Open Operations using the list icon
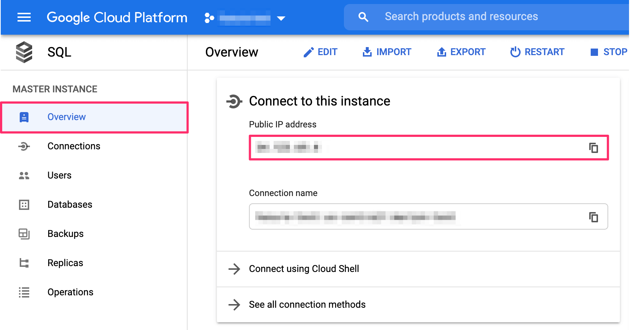 point(24,292)
